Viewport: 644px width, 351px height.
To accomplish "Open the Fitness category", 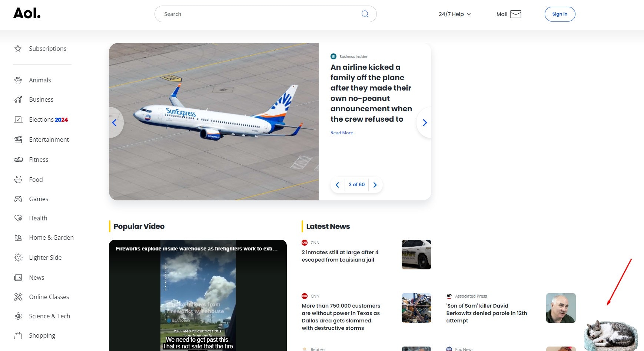I will [x=39, y=160].
